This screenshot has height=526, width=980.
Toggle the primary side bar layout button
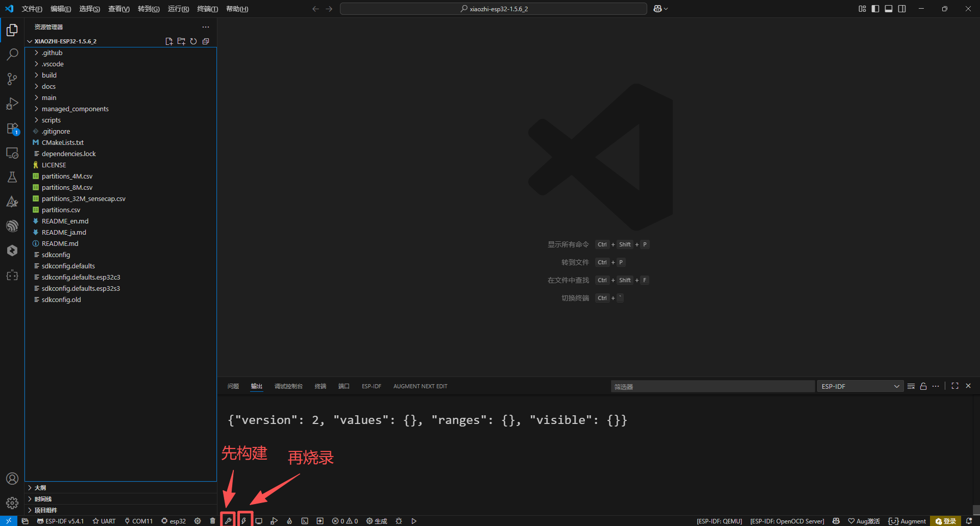point(875,9)
